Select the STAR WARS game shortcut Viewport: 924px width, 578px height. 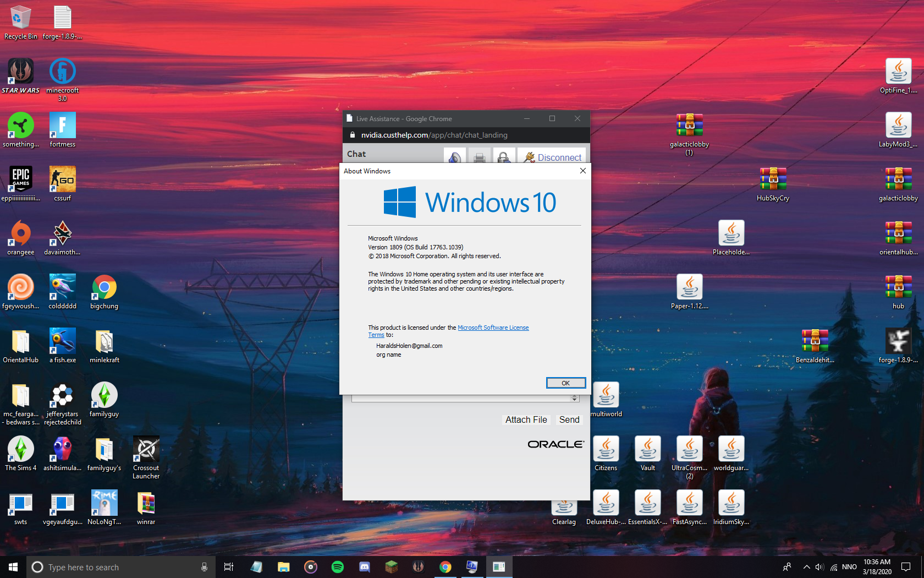coord(20,76)
